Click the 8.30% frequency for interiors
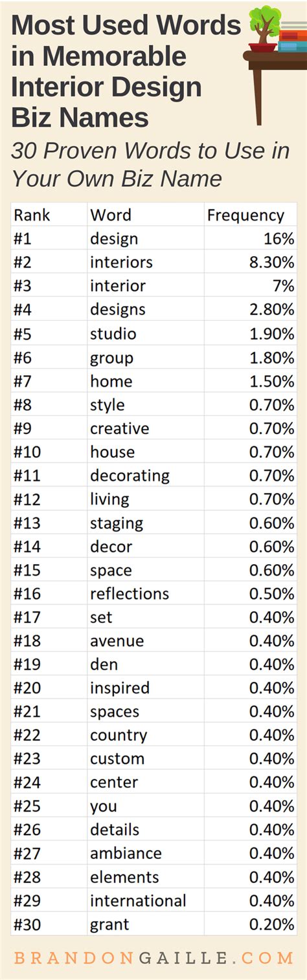This screenshot has width=307, height=980. (272, 262)
